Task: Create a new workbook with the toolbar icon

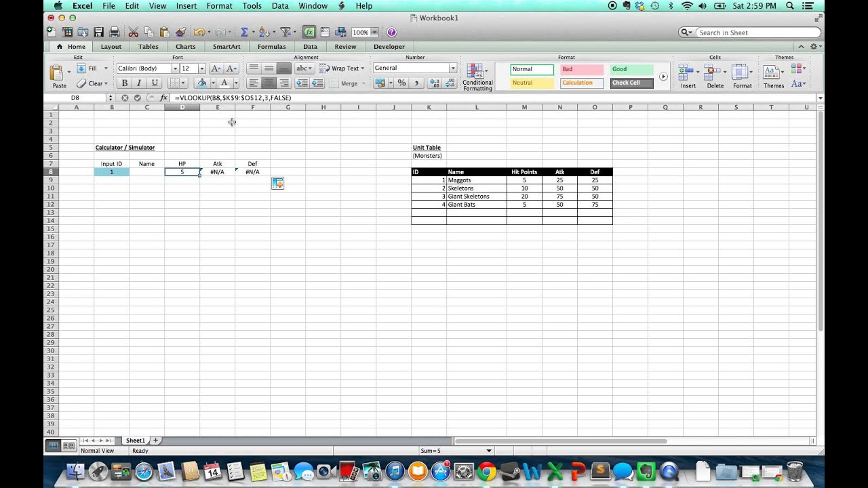Action: 52,32
